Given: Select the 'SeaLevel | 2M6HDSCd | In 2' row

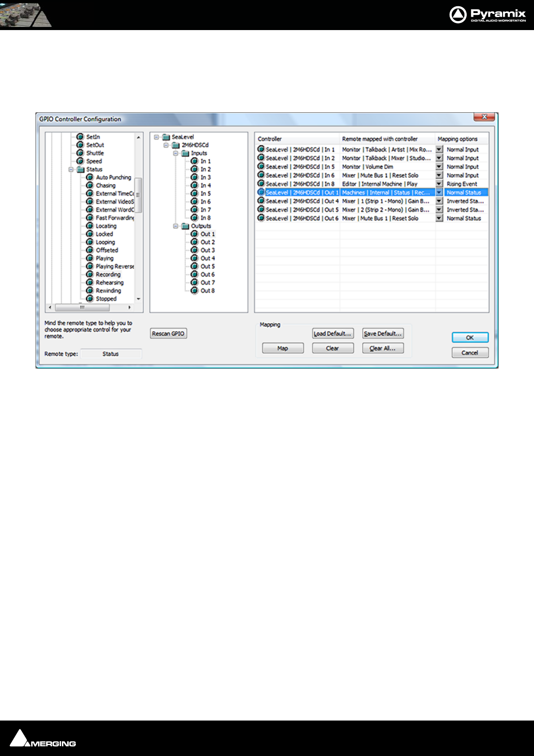Looking at the screenshot, I should (x=372, y=158).
